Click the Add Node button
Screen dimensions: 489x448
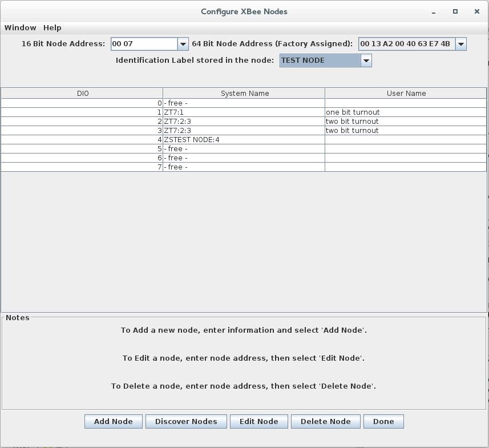click(113, 421)
